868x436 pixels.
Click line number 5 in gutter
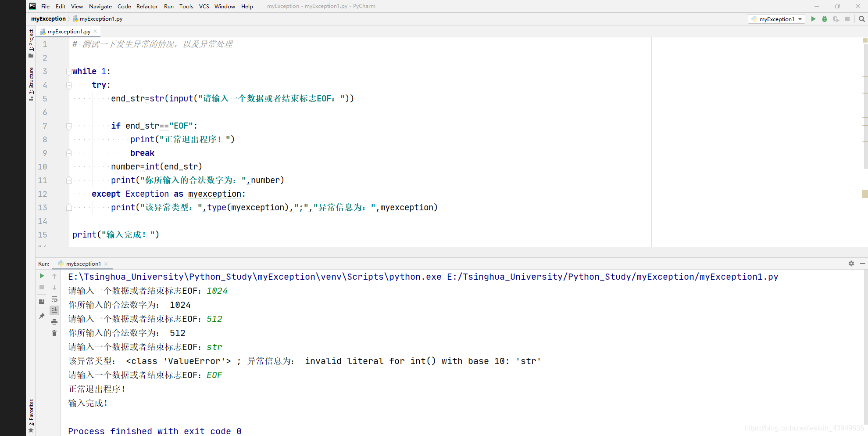point(45,99)
